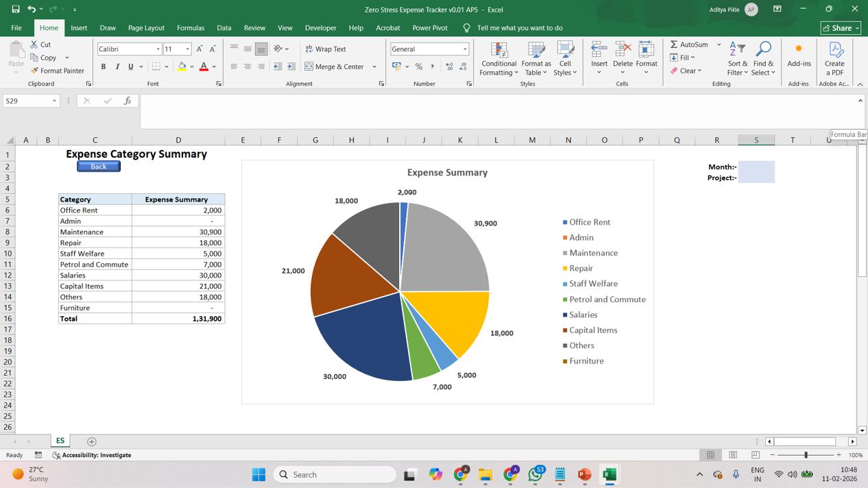The height and width of the screenshot is (488, 868).
Task: Click the Conditional Formatting icon
Action: click(498, 58)
